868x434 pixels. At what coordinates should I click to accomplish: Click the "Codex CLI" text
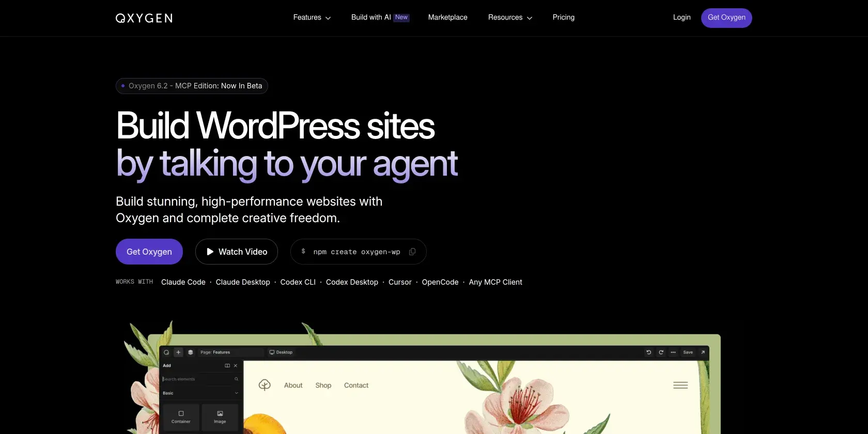click(x=298, y=282)
